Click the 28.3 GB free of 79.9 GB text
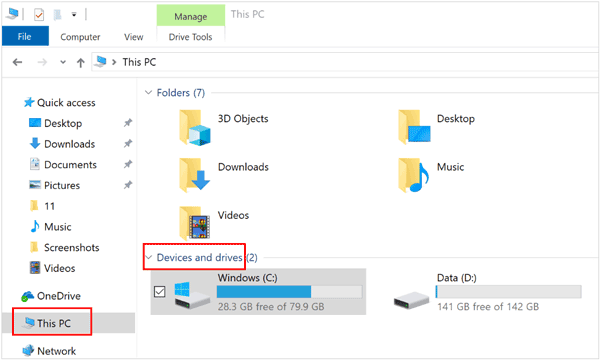600x360 pixels. [x=271, y=307]
